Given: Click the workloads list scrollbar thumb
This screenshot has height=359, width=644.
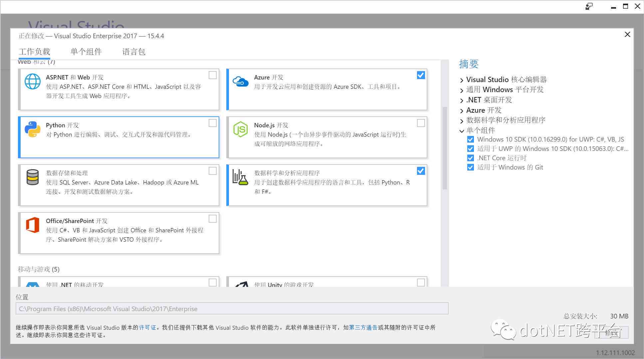Looking at the screenshot, I should 445,148.
